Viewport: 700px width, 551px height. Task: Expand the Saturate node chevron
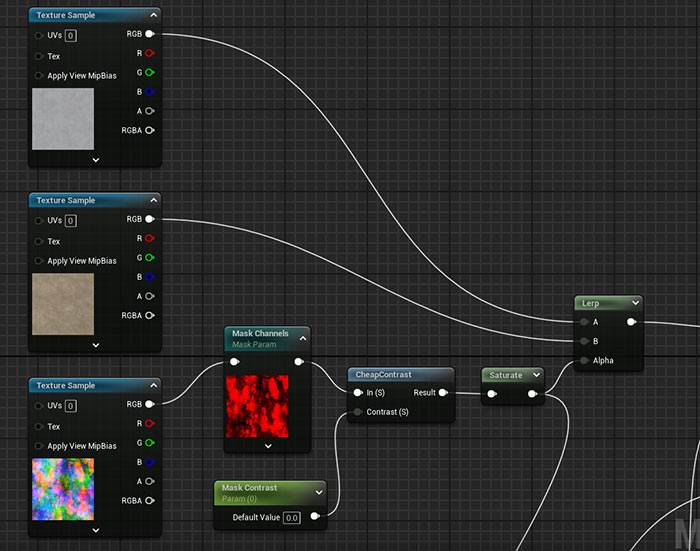point(536,375)
